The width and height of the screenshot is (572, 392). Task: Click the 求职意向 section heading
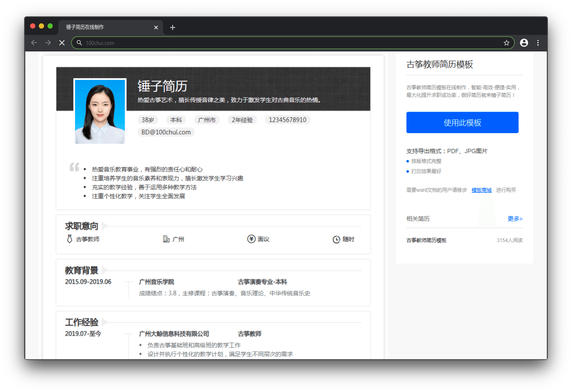point(82,226)
